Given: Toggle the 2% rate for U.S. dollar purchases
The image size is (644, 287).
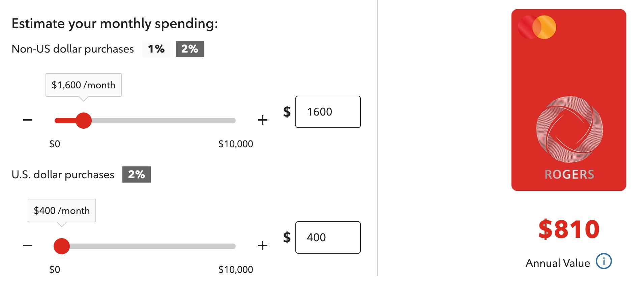Looking at the screenshot, I should pyautogui.click(x=137, y=174).
